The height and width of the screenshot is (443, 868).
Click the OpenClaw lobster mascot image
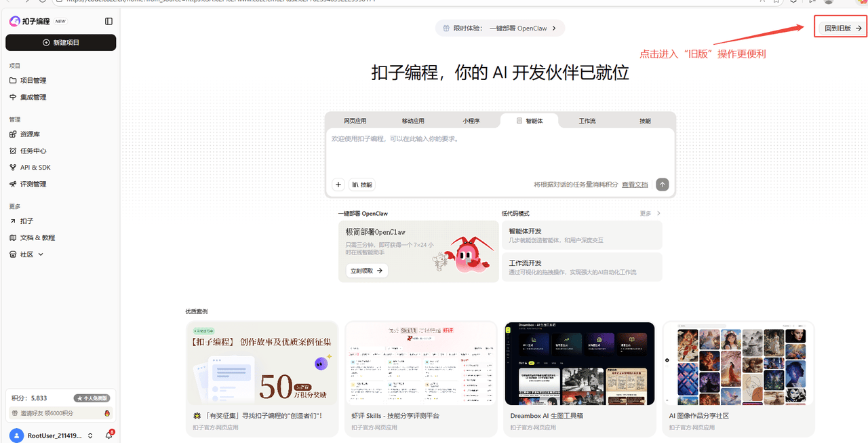point(469,254)
